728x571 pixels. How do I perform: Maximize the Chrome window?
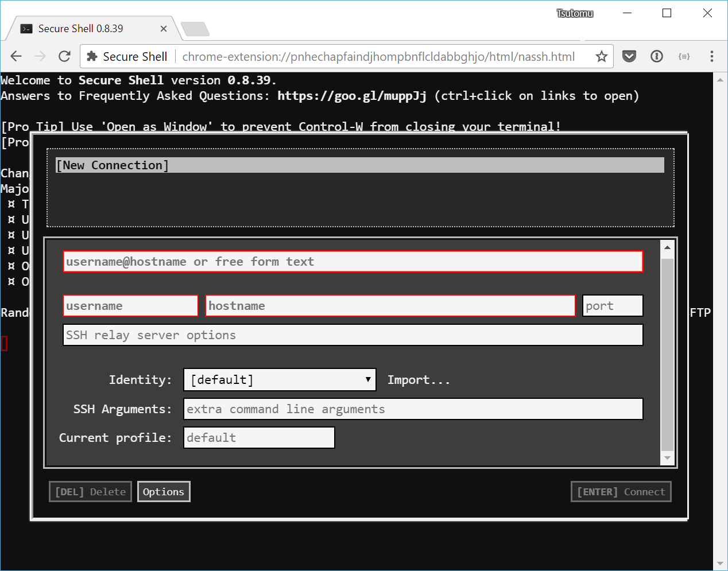(x=667, y=13)
